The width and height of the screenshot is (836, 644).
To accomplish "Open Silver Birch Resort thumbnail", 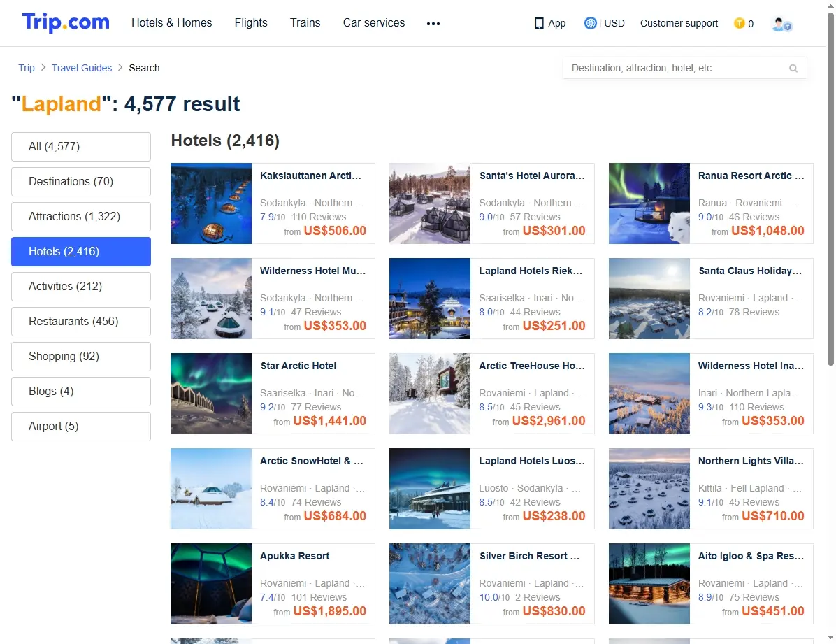I will click(x=430, y=584).
